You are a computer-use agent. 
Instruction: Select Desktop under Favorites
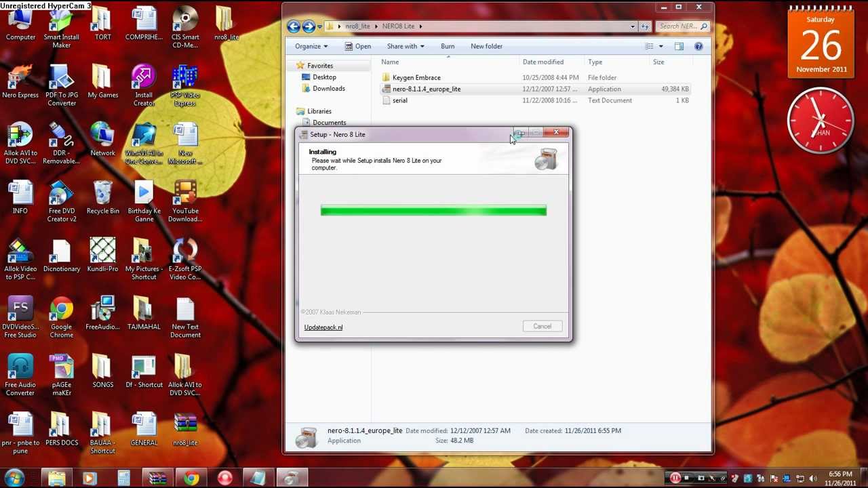(x=324, y=77)
